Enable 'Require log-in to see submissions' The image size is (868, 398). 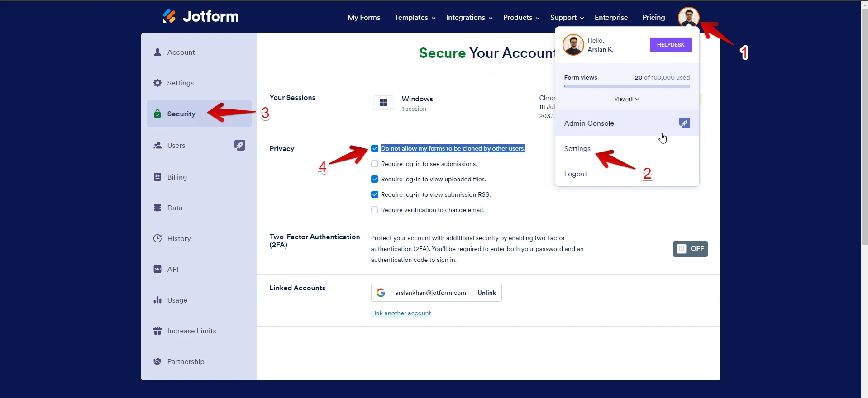click(x=375, y=164)
